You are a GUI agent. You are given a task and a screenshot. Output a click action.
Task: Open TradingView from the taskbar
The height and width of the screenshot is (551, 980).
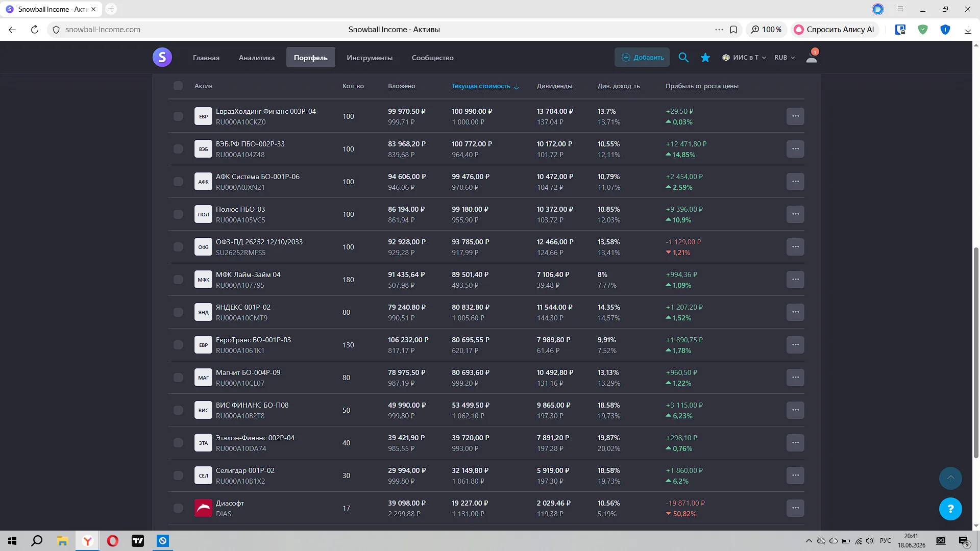click(x=138, y=541)
